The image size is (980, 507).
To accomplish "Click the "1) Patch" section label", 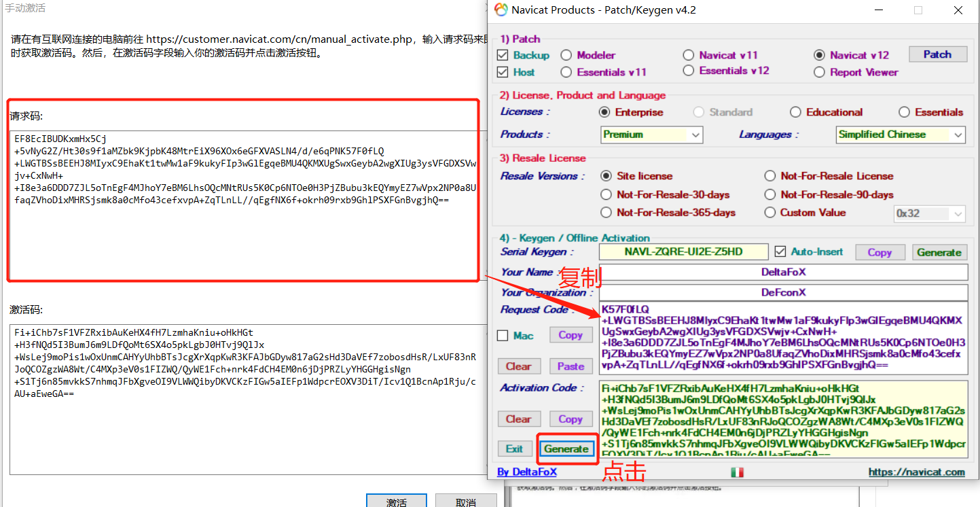I will tap(520, 39).
